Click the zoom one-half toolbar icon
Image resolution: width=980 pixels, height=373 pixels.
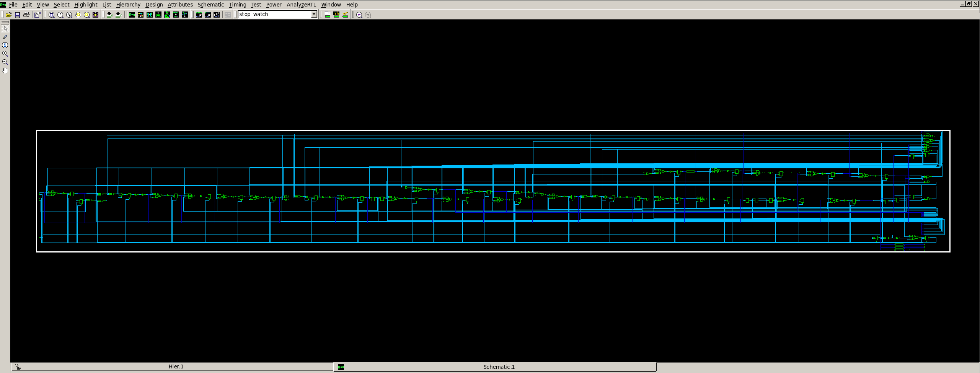pyautogui.click(x=69, y=15)
